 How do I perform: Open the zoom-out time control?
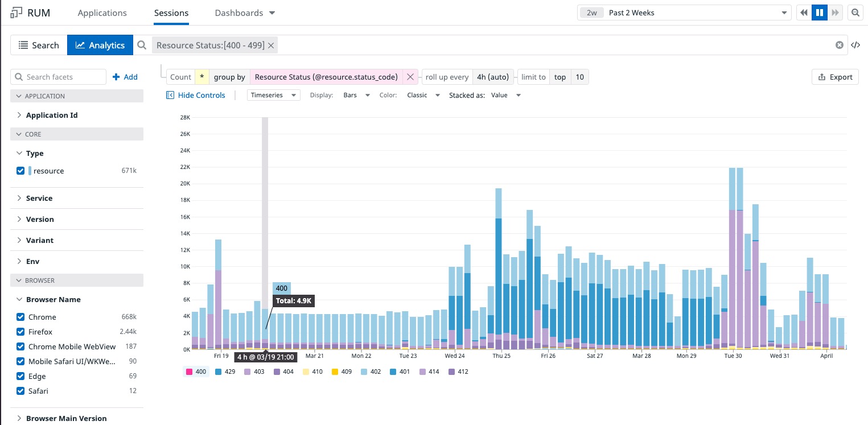(855, 13)
